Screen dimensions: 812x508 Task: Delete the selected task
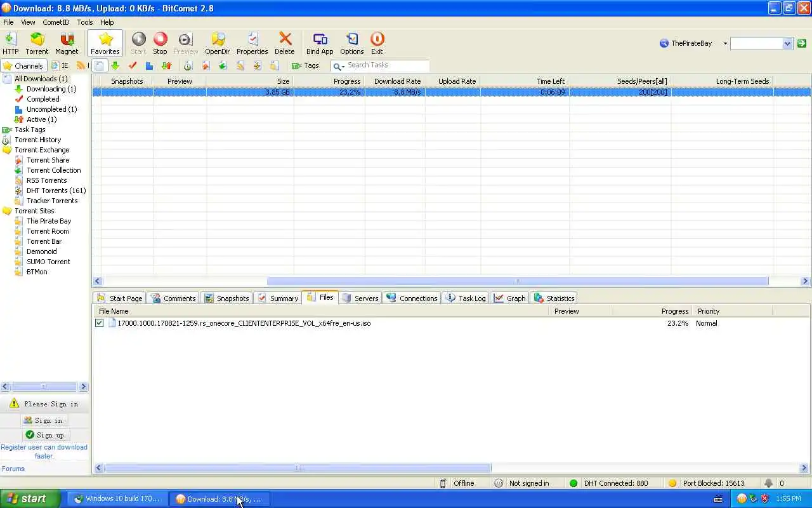coord(284,43)
